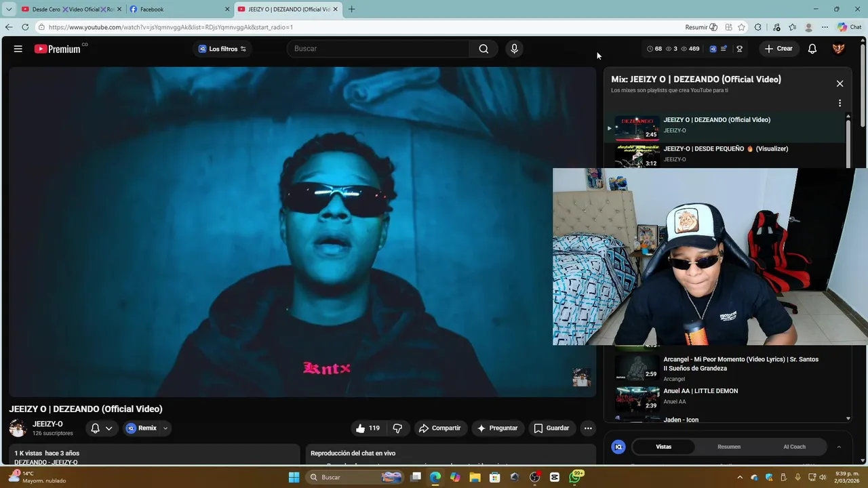Viewport: 868px width, 488px height.
Task: Like the video with thumbs up
Action: click(x=368, y=428)
